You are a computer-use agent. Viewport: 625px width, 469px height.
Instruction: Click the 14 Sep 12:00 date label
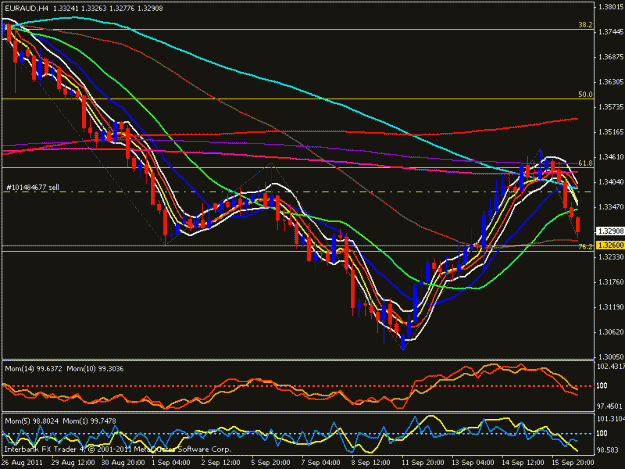coord(522,463)
